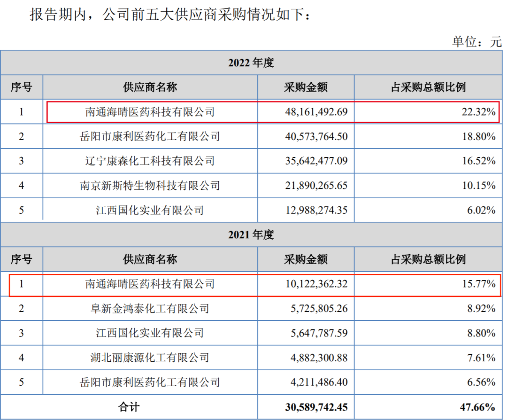Select 辽宁康森化工科技有限公司 supplier name

click(150, 161)
